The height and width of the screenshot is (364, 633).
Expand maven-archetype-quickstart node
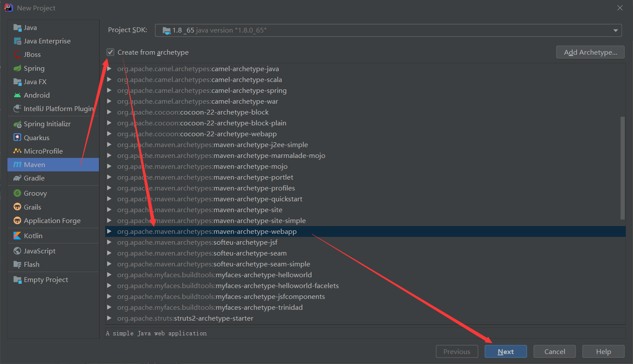click(109, 199)
